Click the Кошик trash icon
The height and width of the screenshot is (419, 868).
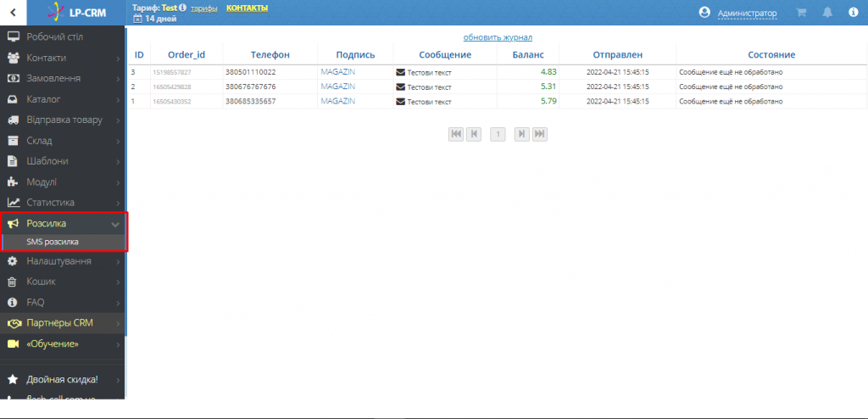pyautogui.click(x=12, y=282)
